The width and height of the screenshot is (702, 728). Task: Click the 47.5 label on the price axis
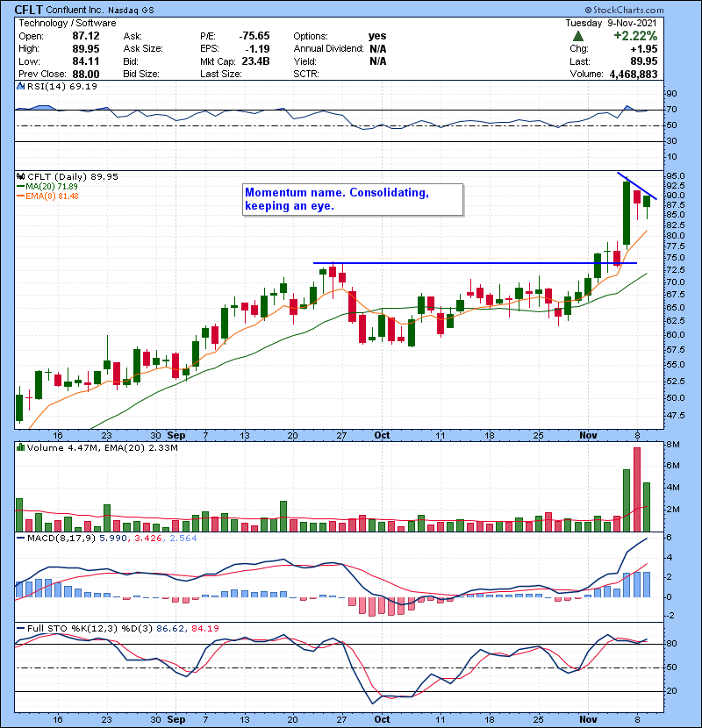click(x=676, y=416)
